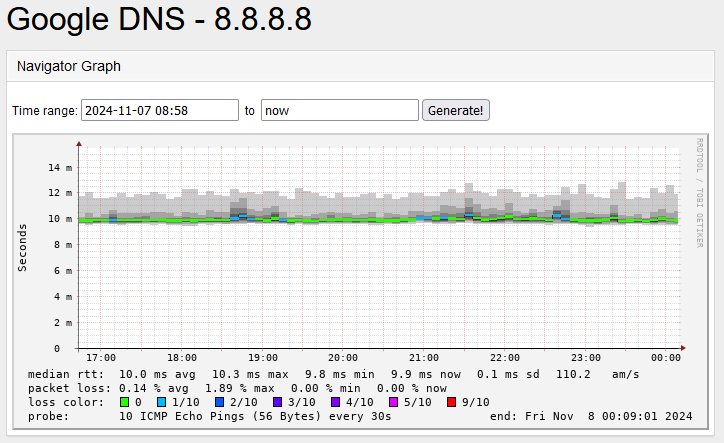The image size is (724, 443).
Task: Click the end time field containing 'now'
Action: click(x=339, y=110)
